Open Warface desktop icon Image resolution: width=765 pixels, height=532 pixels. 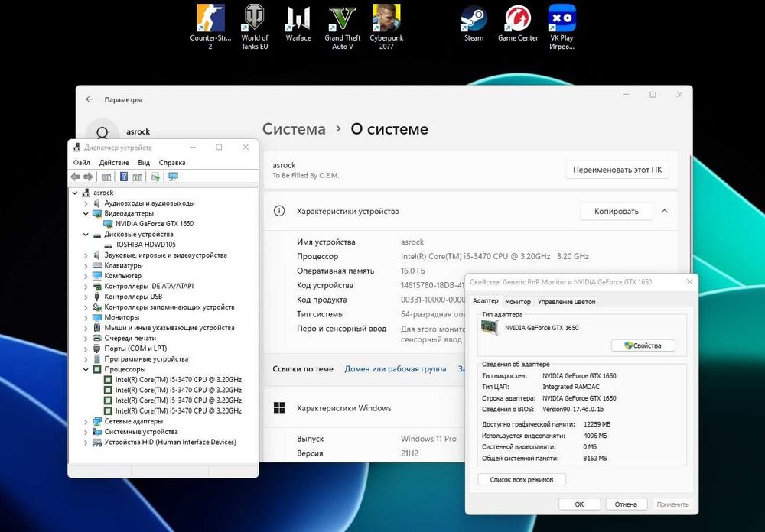(x=298, y=24)
